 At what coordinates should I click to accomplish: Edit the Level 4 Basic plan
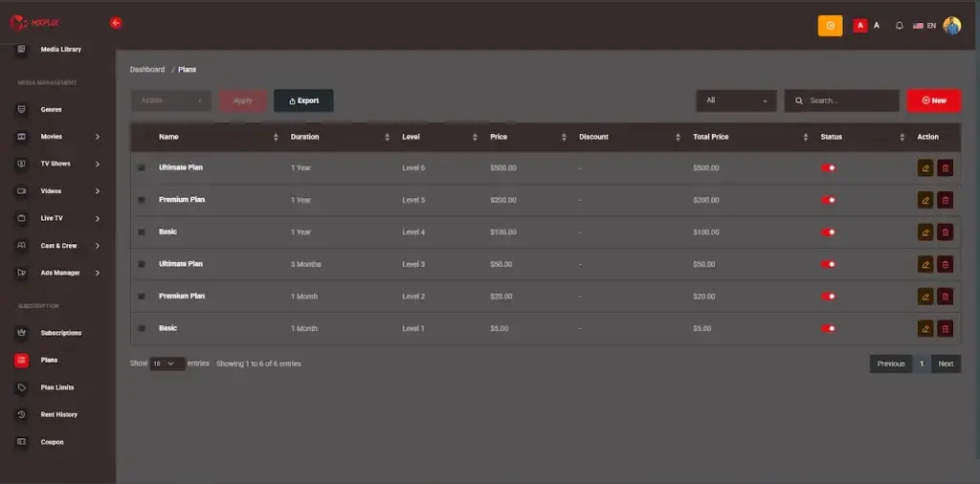tap(925, 232)
